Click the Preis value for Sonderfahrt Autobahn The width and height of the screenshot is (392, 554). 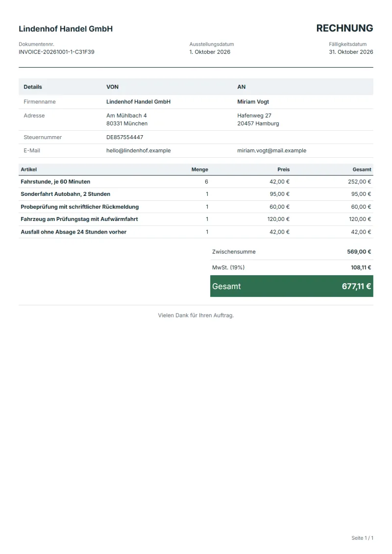pos(280,194)
